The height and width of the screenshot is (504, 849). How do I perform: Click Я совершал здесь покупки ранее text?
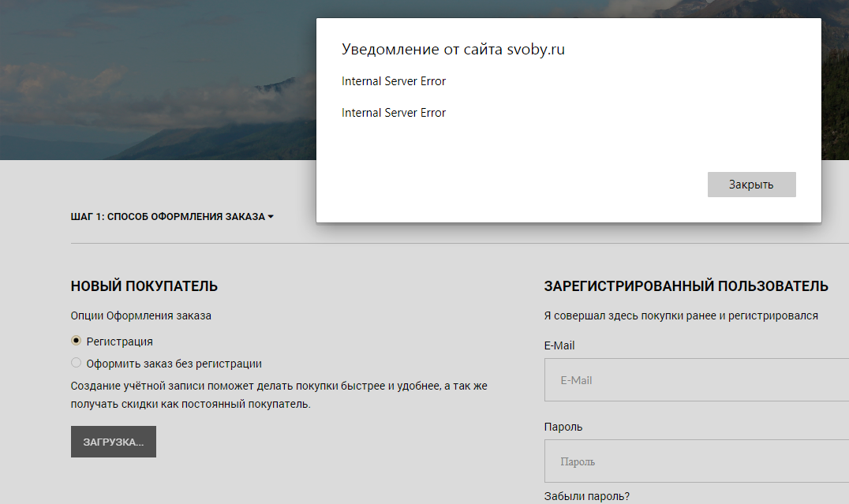coord(680,315)
